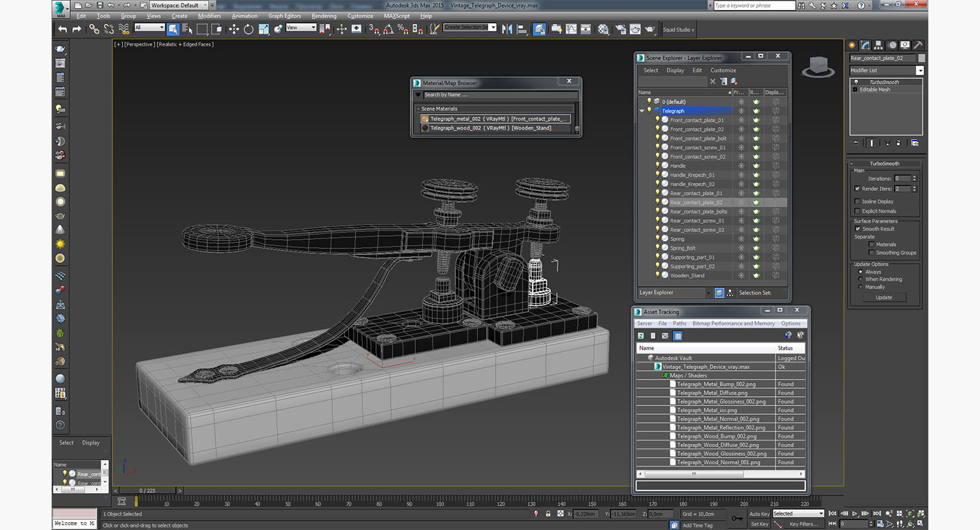Image resolution: width=980 pixels, height=530 pixels.
Task: Click the Mirror tool icon
Action: coord(507,28)
